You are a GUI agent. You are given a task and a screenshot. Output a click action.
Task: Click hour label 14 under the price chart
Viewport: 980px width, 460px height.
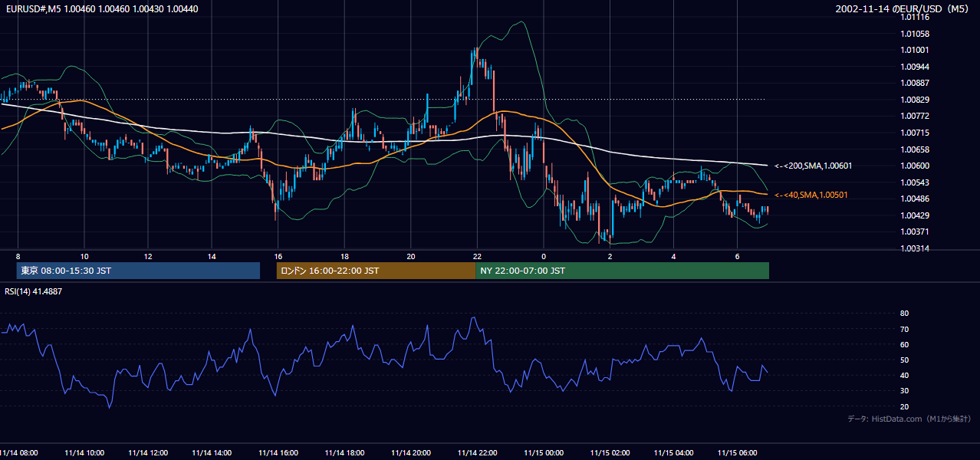[x=212, y=256]
